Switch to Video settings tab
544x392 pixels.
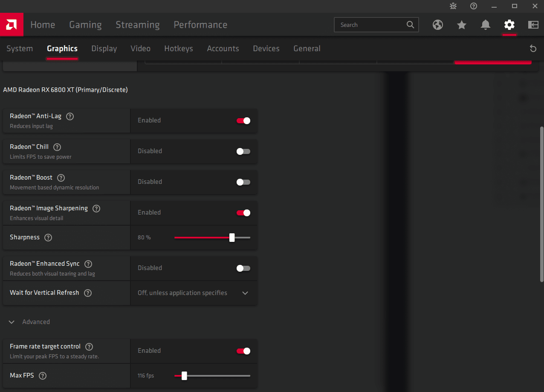click(x=140, y=49)
